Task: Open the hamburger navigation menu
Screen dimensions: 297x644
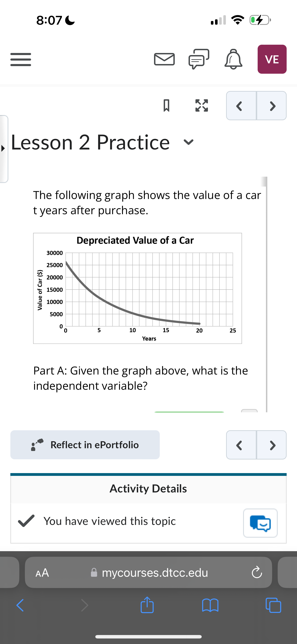Action: (x=20, y=59)
